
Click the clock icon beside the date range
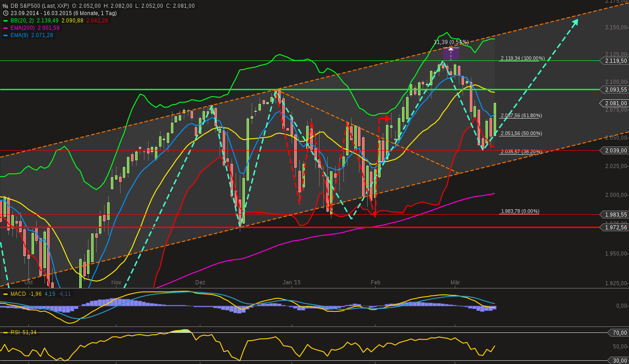pyautogui.click(x=6, y=13)
